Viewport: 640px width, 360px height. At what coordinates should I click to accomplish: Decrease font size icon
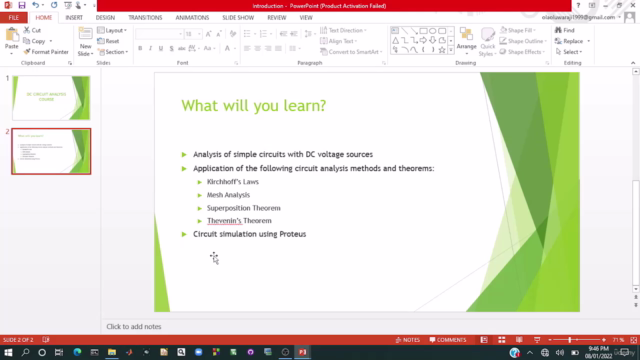[x=219, y=34]
